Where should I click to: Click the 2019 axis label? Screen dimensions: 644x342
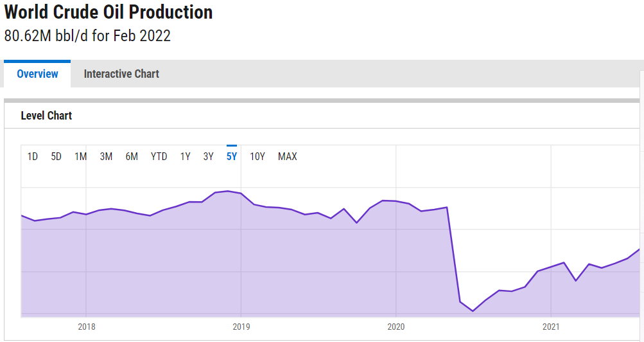(241, 327)
